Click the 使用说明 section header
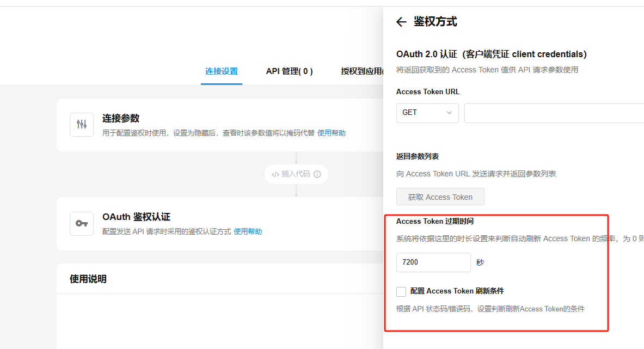The width and height of the screenshot is (644, 349). [x=88, y=279]
